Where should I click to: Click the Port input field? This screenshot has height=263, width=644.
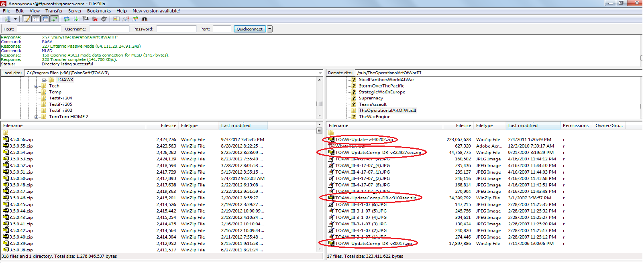222,29
